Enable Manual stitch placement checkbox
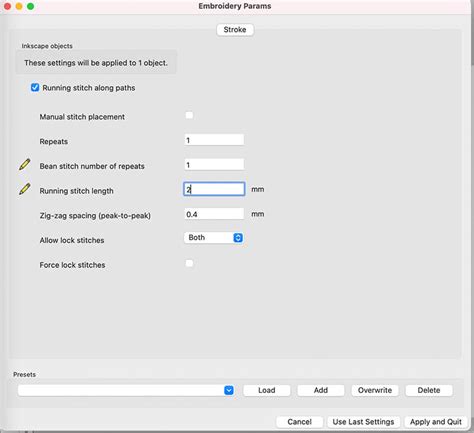This screenshot has height=433, width=474. (189, 115)
